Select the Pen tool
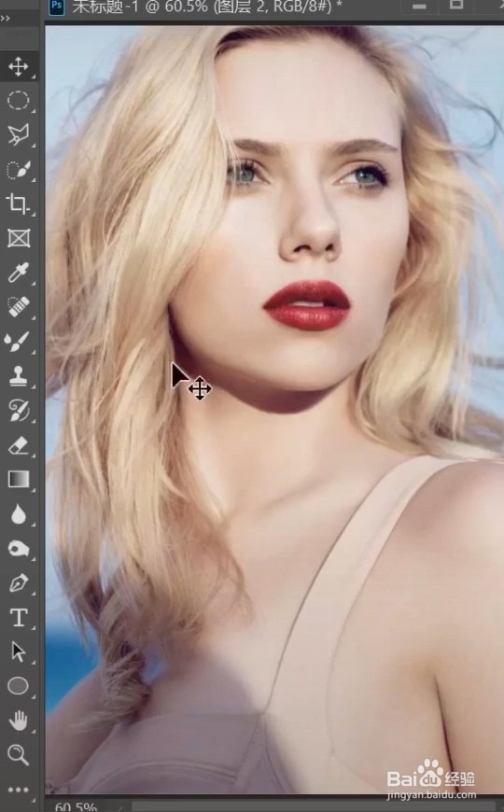The image size is (504, 812). [x=18, y=583]
